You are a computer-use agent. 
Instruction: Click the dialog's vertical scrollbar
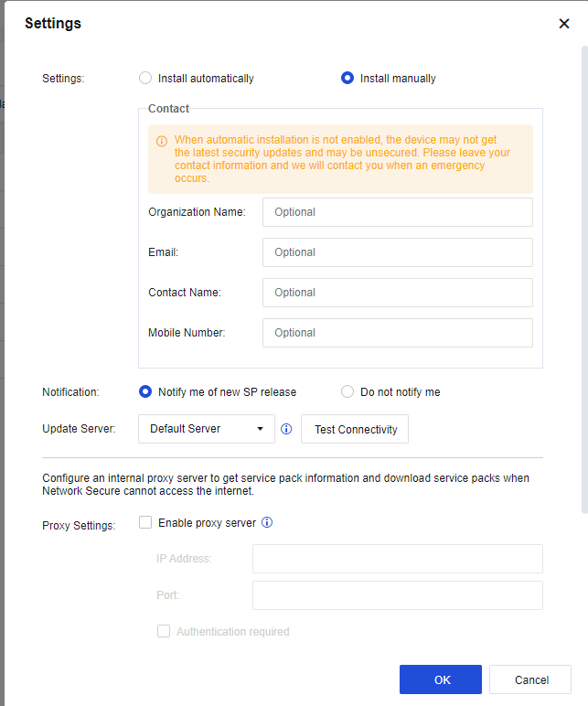[584, 274]
